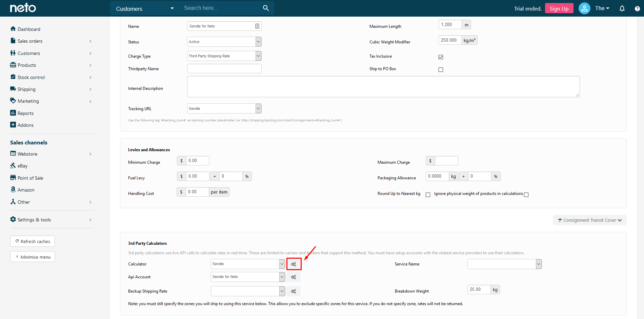Viewport: 644px width, 319px height.
Task: Click the Packaging Allowance plus button
Action: click(x=463, y=176)
